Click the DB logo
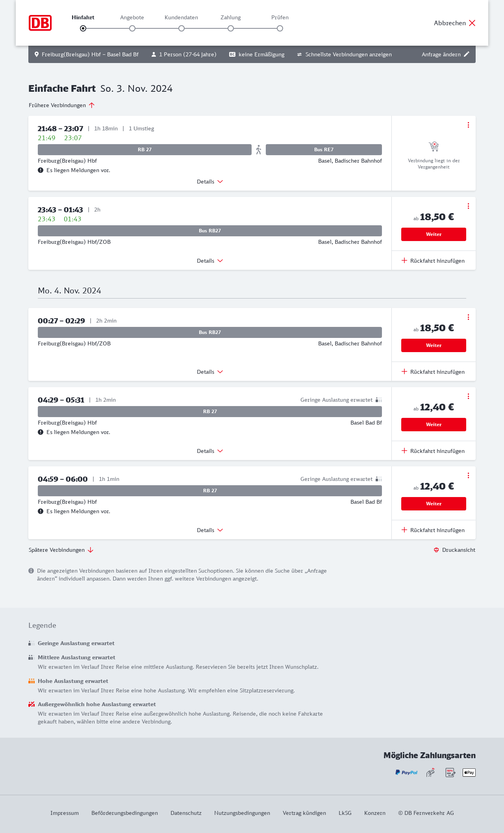504x833 pixels. coord(40,23)
